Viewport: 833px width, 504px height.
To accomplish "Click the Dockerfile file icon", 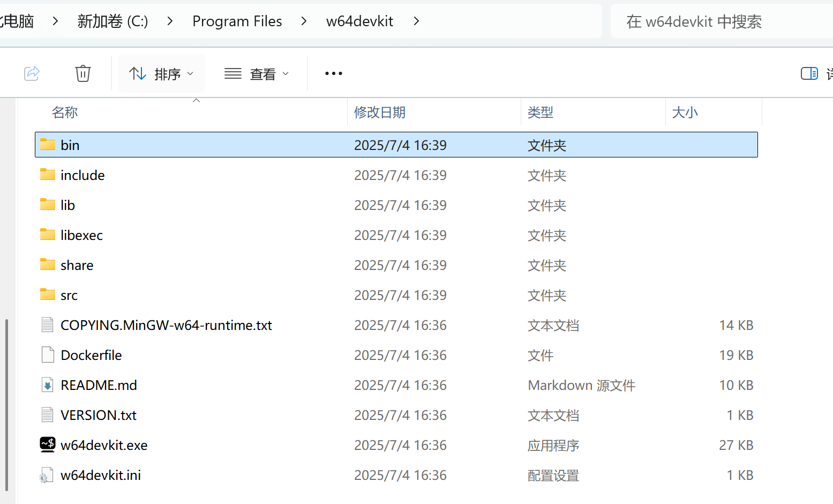I will click(x=48, y=355).
